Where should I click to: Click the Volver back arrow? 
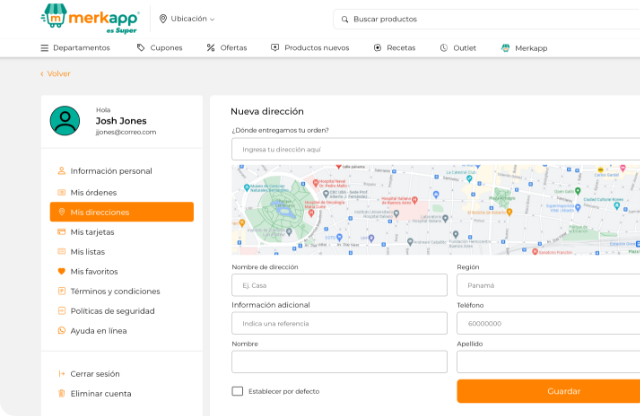point(42,74)
